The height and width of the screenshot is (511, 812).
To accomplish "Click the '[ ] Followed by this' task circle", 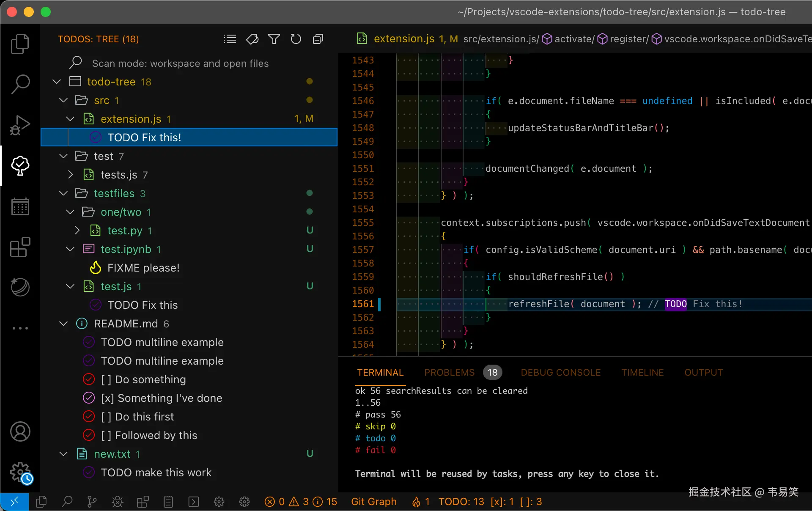I will click(x=89, y=435).
